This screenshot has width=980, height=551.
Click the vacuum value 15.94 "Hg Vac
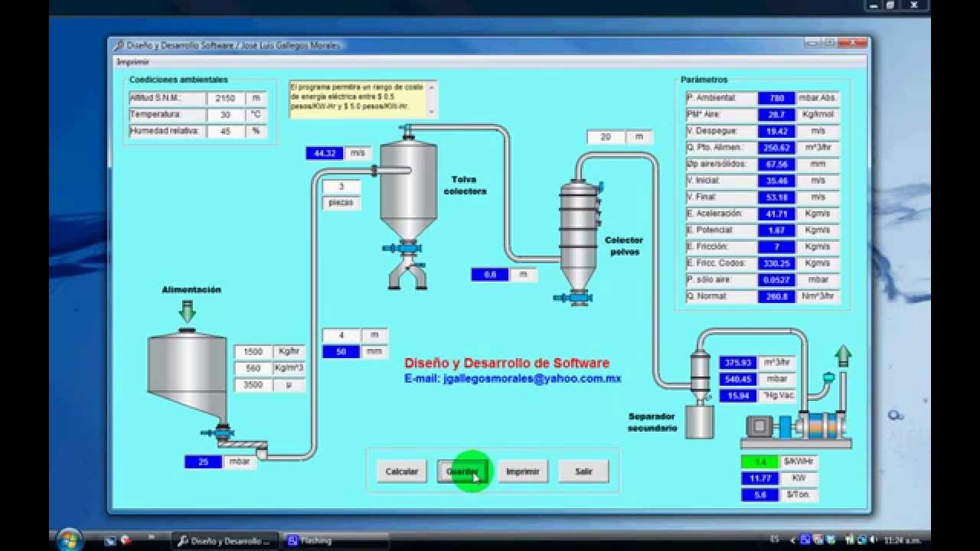pos(739,396)
